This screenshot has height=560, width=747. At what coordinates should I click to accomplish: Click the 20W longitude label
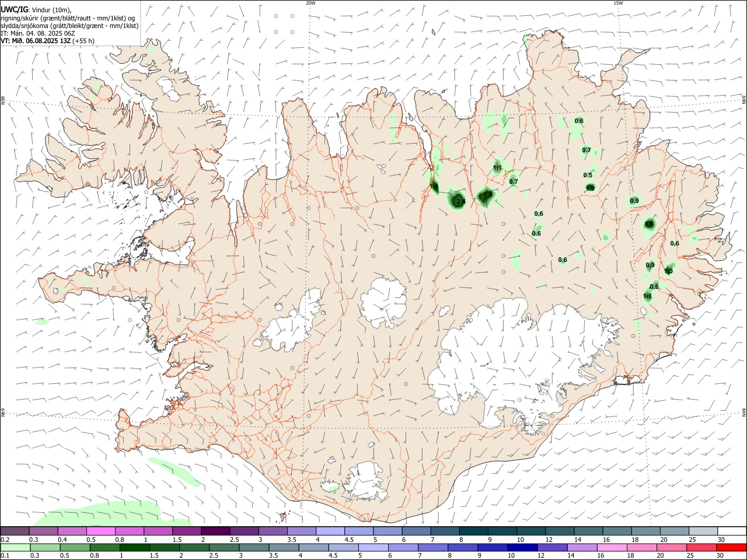pyautogui.click(x=310, y=3)
